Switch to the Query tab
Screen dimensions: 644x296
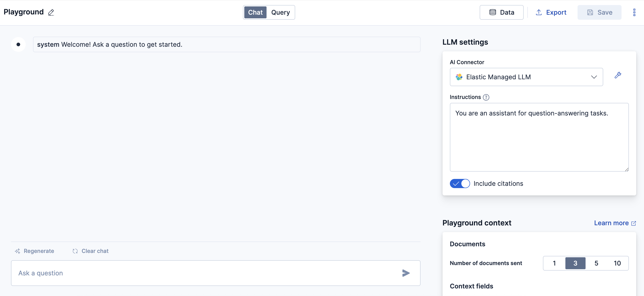281,12
